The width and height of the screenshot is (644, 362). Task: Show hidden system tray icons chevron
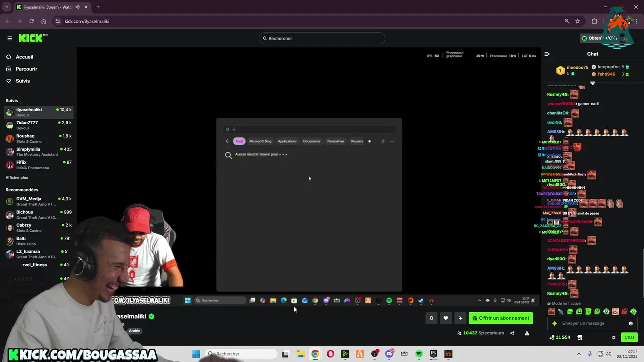579,354
